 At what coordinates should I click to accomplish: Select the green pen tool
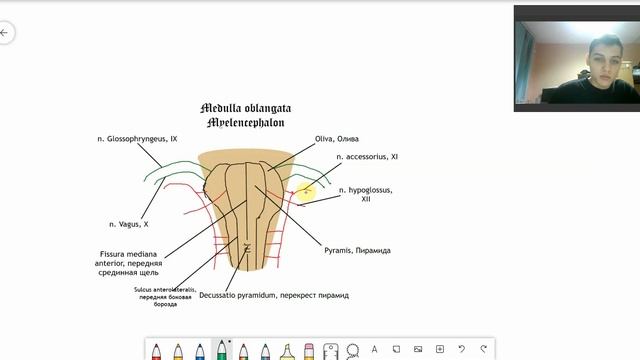[x=222, y=350]
